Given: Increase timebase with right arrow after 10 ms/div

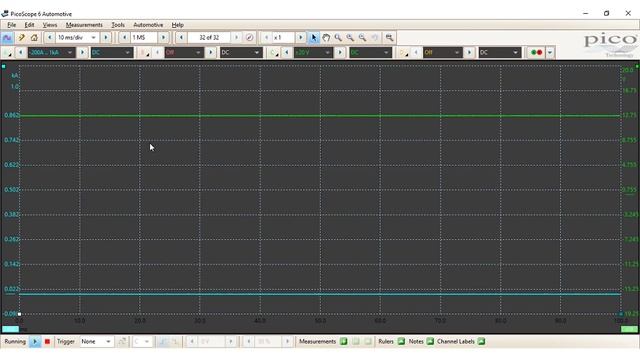Looking at the screenshot, I should click(106, 38).
